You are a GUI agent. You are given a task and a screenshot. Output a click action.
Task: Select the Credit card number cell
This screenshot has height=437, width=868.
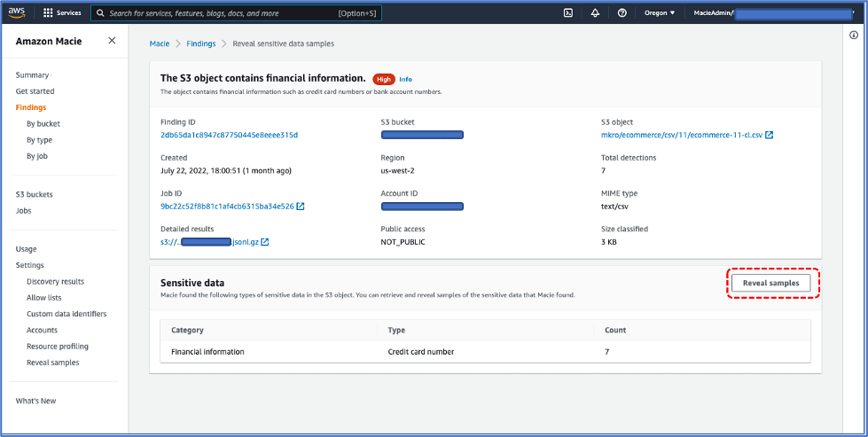[421, 352]
